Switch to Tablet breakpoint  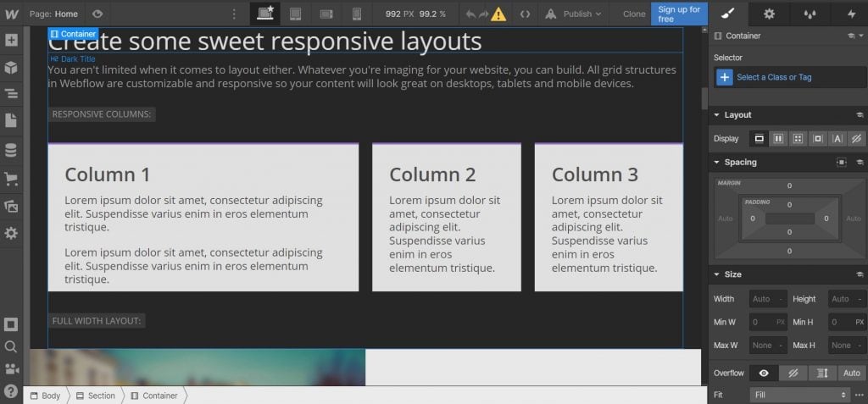coord(296,14)
